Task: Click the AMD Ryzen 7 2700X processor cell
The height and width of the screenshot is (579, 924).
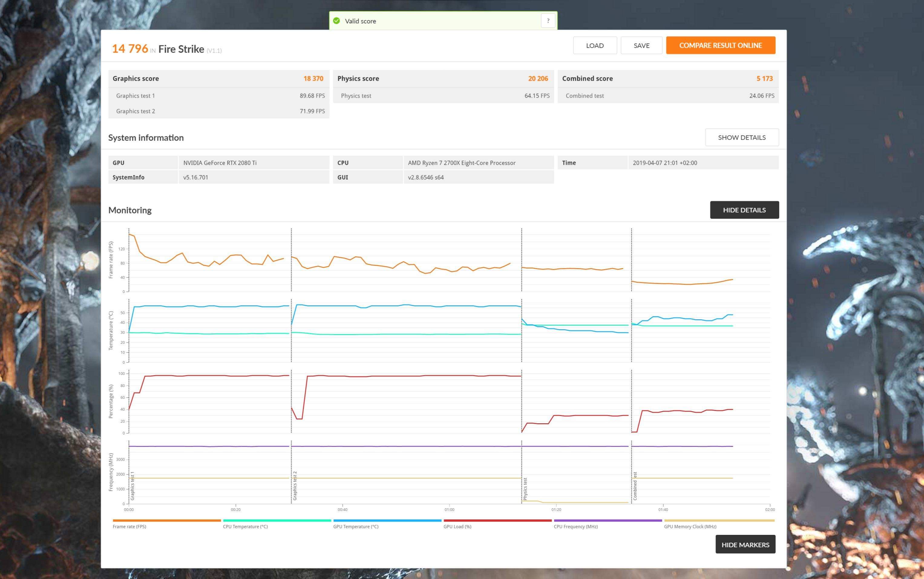Action: point(478,163)
